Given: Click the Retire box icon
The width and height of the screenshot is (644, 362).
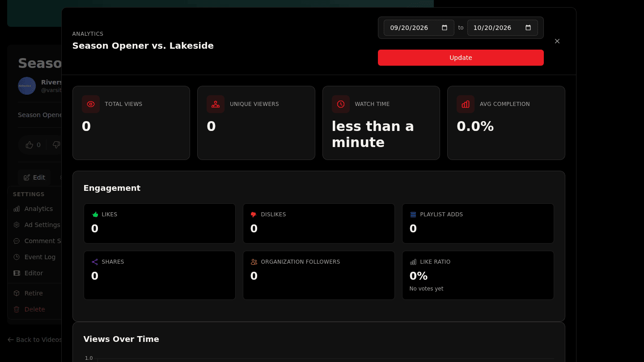Looking at the screenshot, I should click(x=17, y=293).
